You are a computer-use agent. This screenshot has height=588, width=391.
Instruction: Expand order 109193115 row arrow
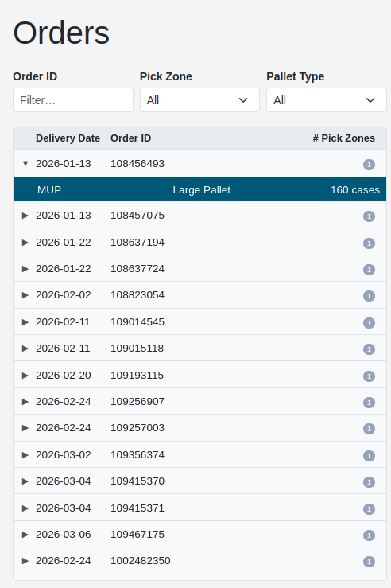[x=25, y=375]
